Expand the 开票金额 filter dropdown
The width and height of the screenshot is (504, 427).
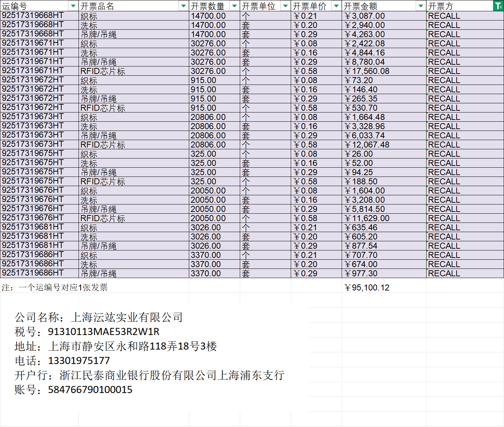click(421, 6)
